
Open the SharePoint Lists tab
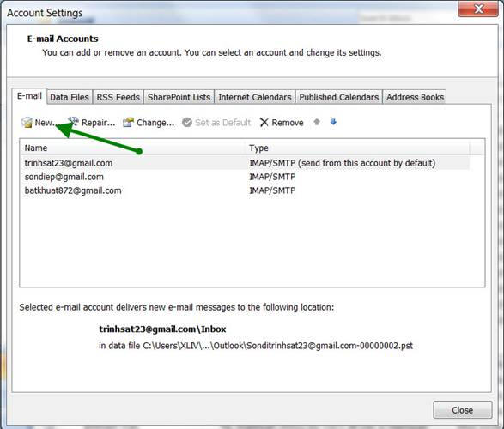point(179,97)
